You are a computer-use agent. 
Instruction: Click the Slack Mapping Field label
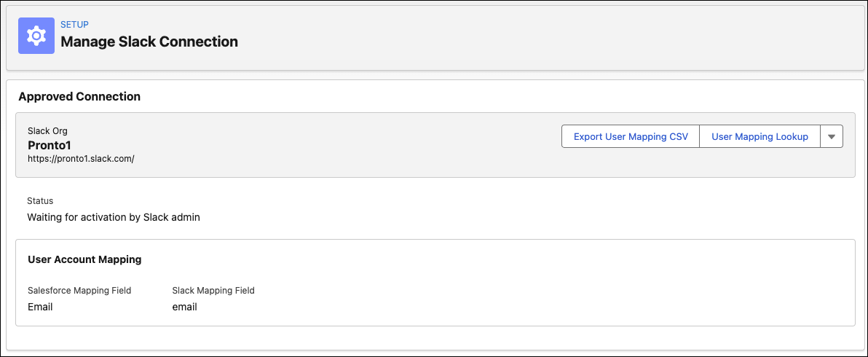[213, 291]
